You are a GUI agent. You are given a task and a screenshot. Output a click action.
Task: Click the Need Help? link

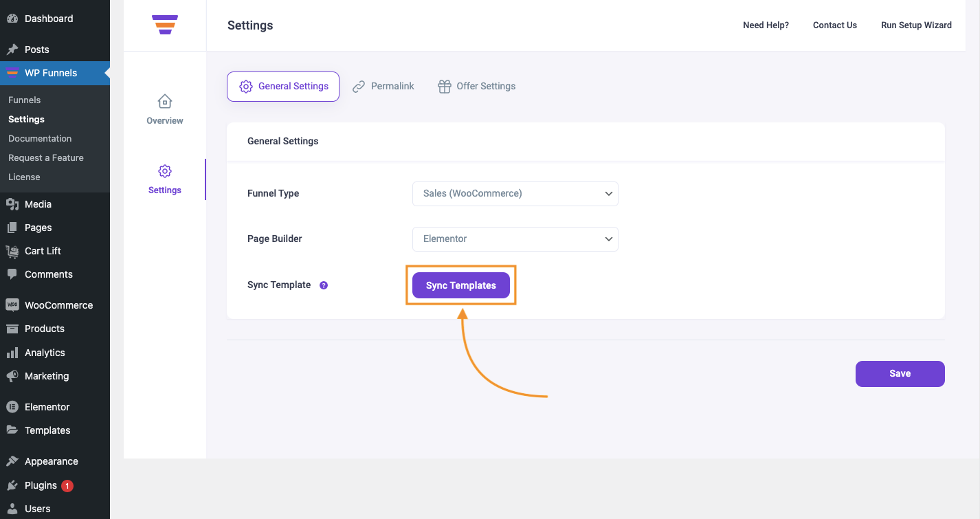tap(766, 25)
